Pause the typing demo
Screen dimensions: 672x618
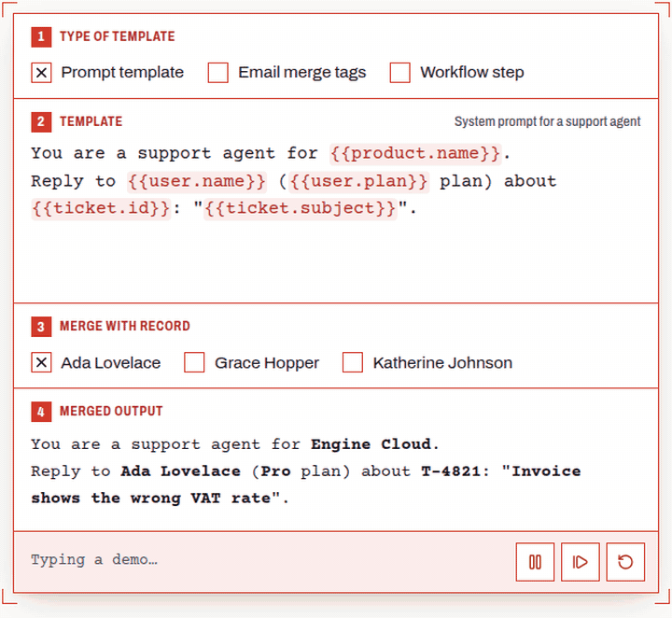click(535, 562)
